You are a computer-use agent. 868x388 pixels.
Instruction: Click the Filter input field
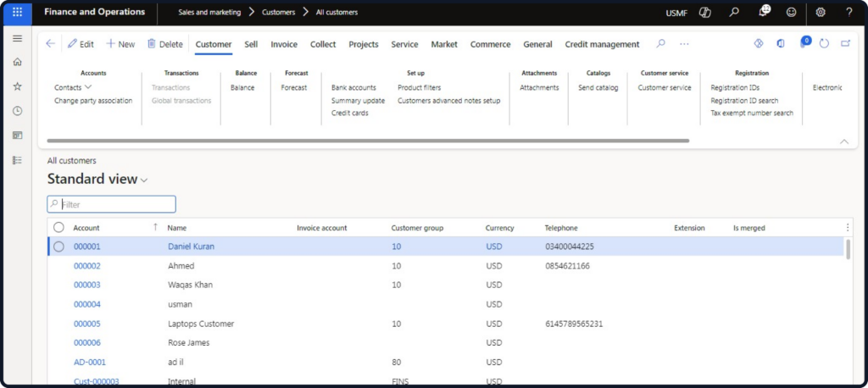point(111,204)
